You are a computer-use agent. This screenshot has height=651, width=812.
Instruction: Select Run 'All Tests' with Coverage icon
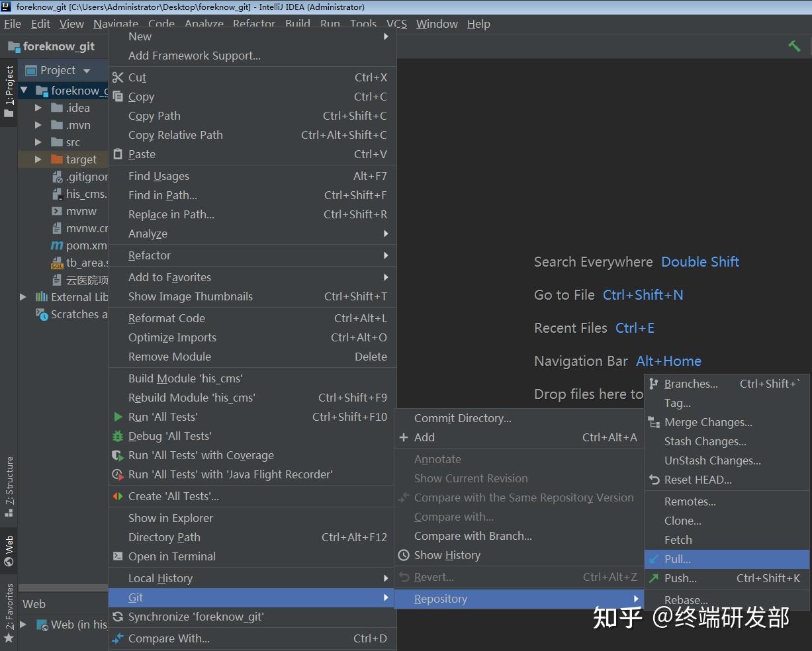tap(119, 455)
